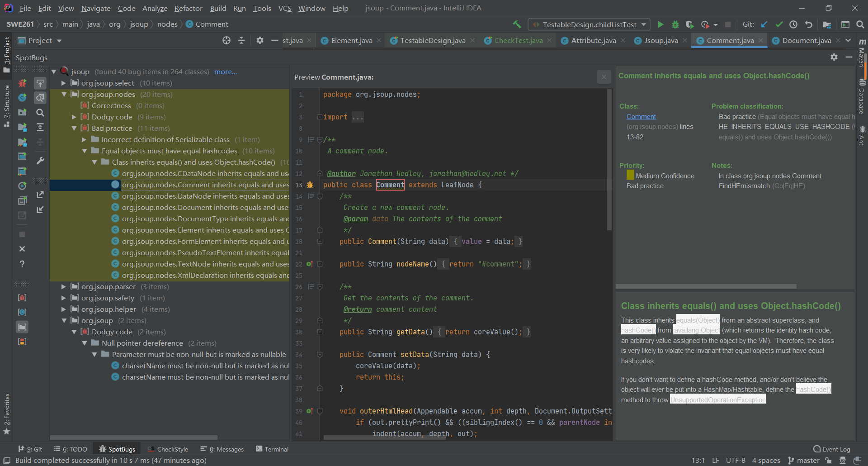The image size is (868, 466).
Task: Open the Terminal tool window tab
Action: [272, 449]
